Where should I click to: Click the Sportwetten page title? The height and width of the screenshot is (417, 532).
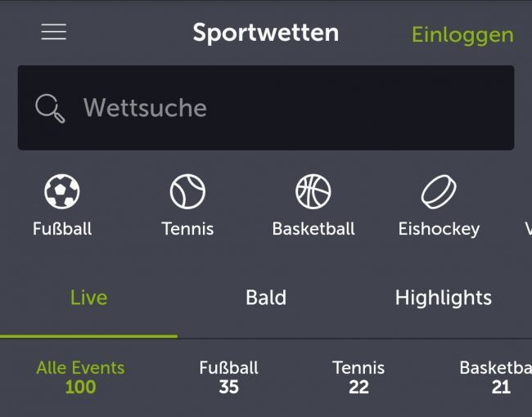pyautogui.click(x=266, y=34)
